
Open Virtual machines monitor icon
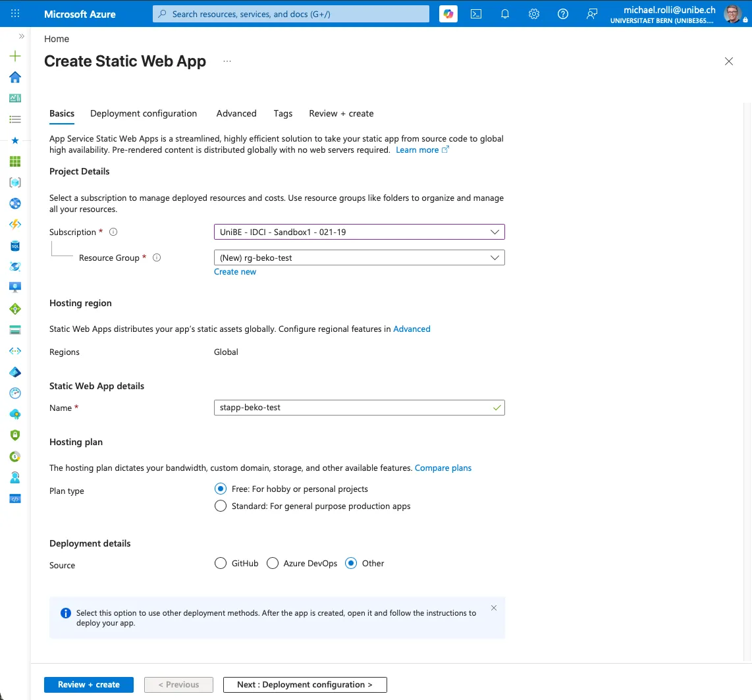point(15,288)
